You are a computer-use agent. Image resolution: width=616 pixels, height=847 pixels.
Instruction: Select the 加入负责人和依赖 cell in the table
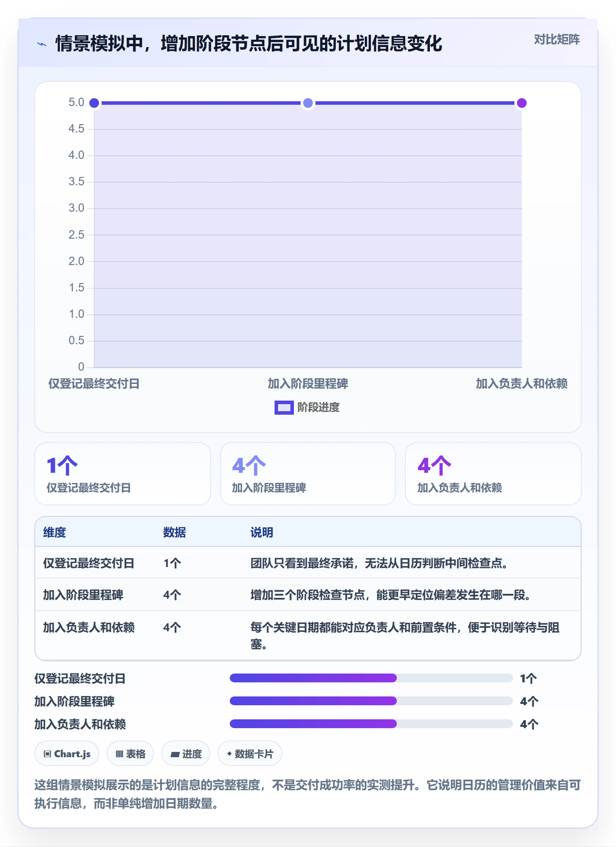[x=88, y=627]
